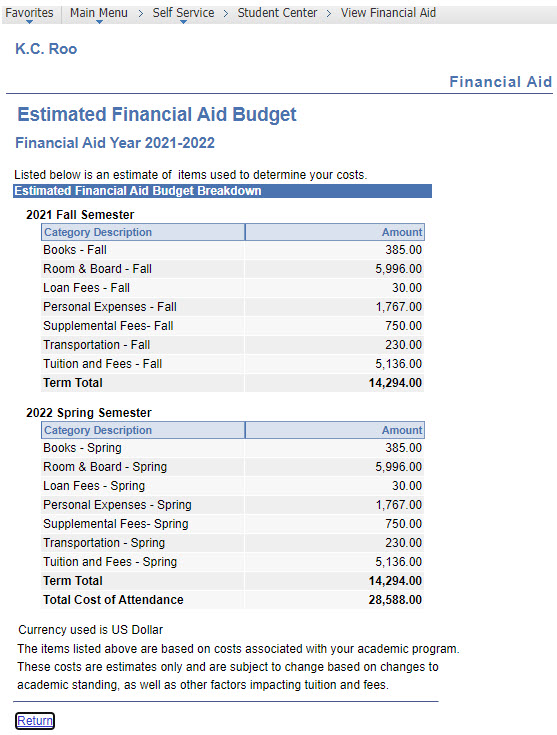Select the Loan Fees - Fall row
The image size is (557, 735).
tap(233, 288)
